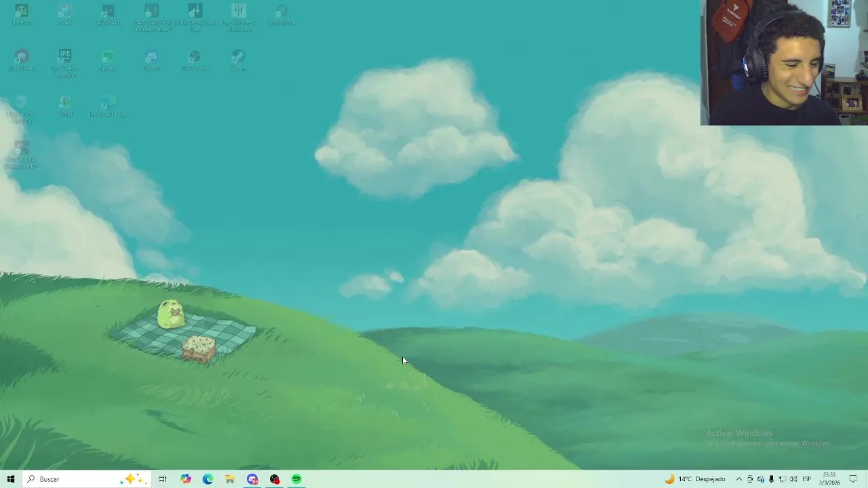
Task: Select The Witcher Wild Hunt desktop shortcut
Action: [x=238, y=17]
